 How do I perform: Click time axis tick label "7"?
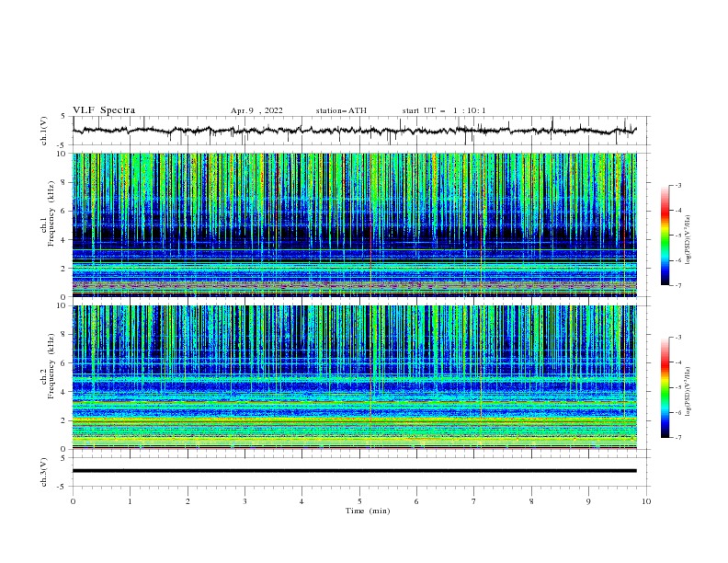pos(474,501)
